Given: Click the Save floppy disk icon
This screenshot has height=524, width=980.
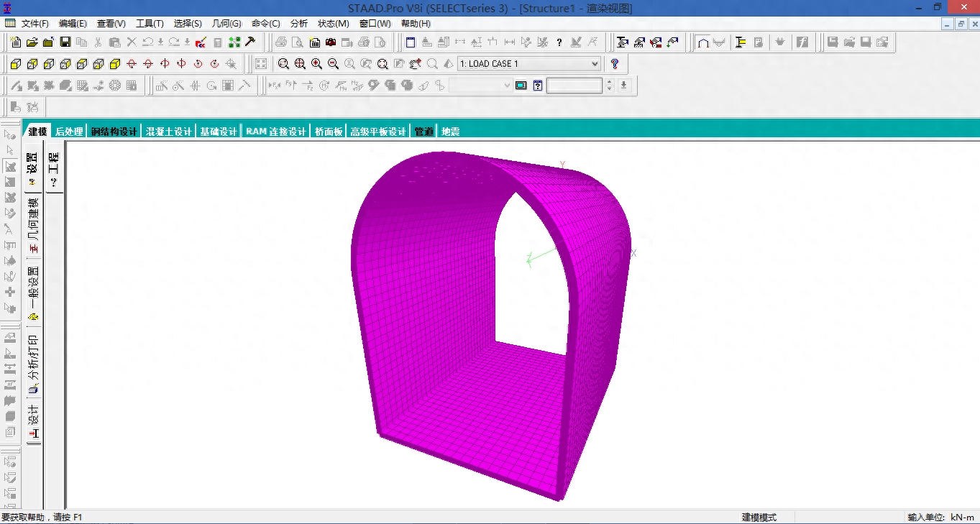Looking at the screenshot, I should coord(65,42).
